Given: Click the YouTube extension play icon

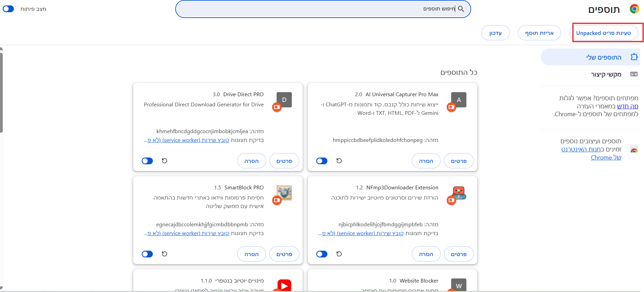Looking at the screenshot, I should click(x=284, y=285).
